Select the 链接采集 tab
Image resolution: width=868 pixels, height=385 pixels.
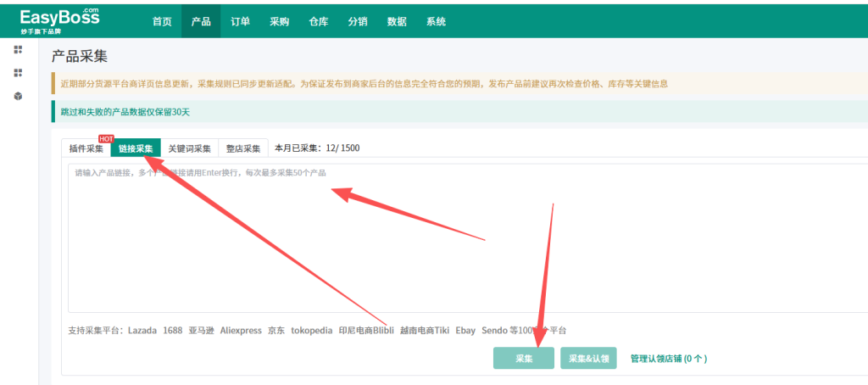tap(136, 148)
